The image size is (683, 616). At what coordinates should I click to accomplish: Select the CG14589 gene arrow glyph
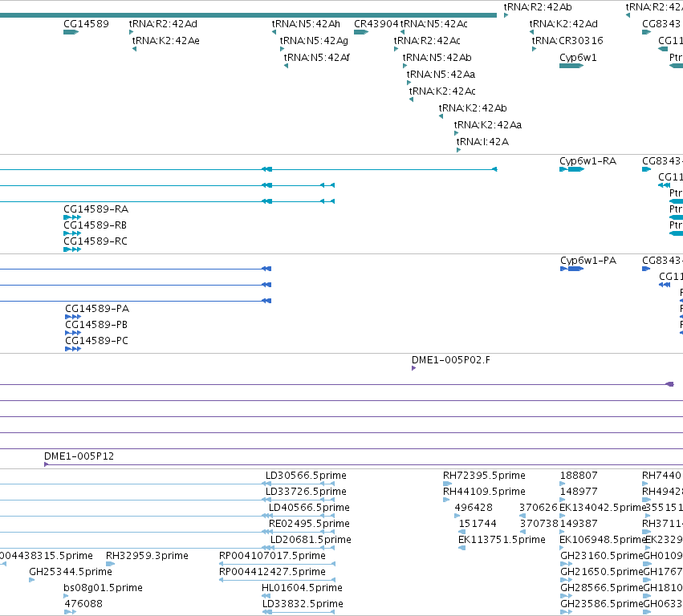point(71,32)
